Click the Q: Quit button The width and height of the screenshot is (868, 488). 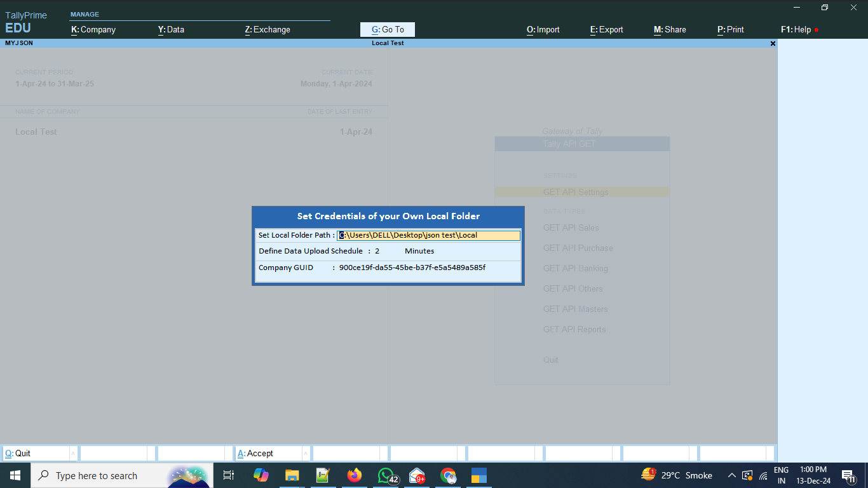(x=36, y=453)
